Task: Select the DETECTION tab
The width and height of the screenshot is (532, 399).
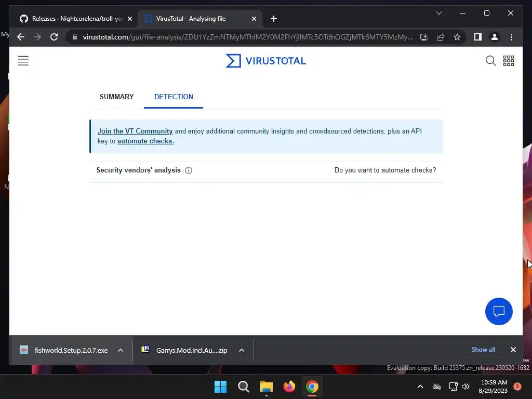Action: tap(174, 97)
